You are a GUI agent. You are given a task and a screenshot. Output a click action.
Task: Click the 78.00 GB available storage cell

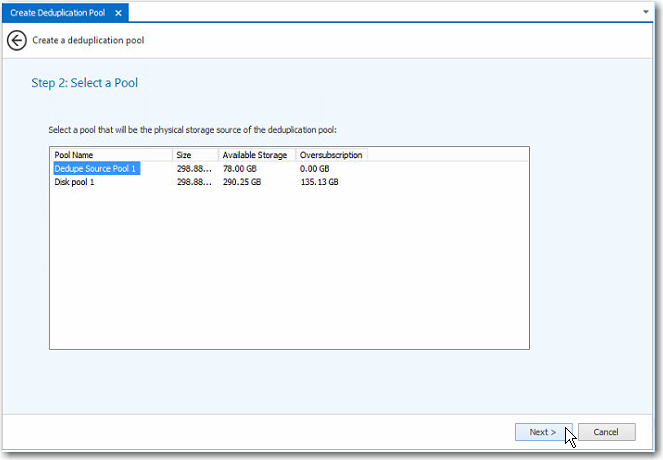pos(240,169)
